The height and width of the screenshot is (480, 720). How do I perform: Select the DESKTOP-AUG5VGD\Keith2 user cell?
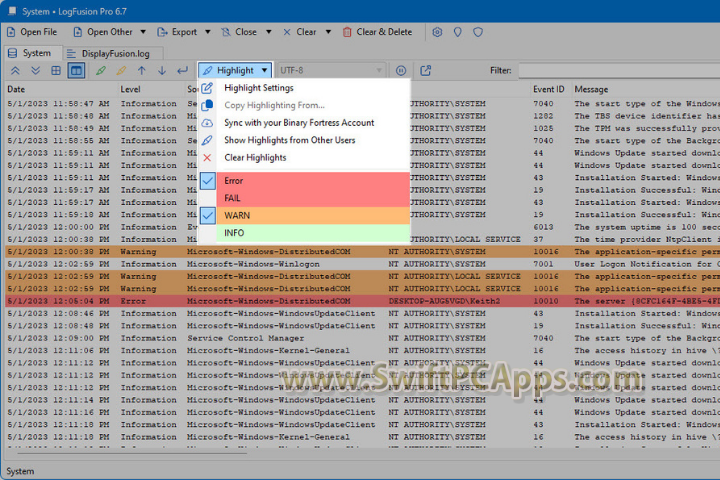[x=444, y=301]
